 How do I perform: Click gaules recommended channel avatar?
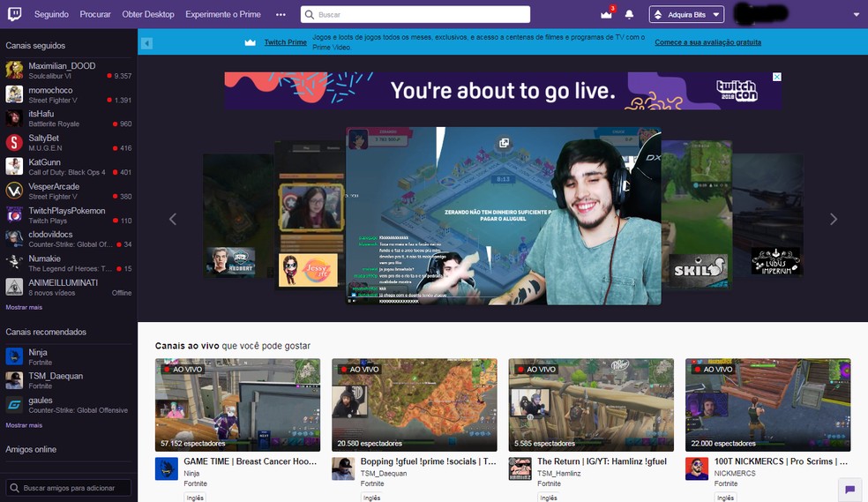pos(14,405)
